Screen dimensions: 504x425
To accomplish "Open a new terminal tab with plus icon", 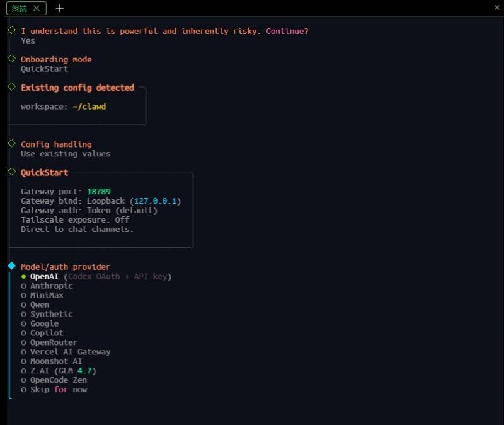I will [x=59, y=8].
